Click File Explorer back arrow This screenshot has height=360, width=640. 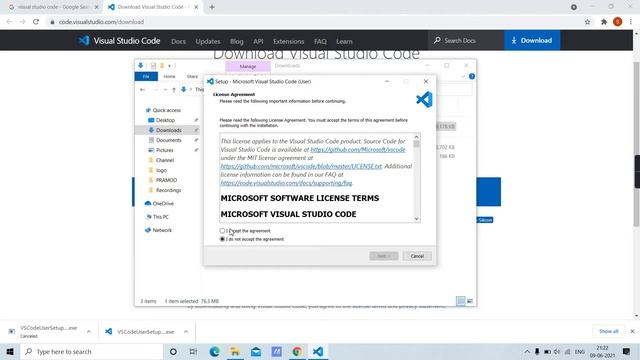pos(142,89)
